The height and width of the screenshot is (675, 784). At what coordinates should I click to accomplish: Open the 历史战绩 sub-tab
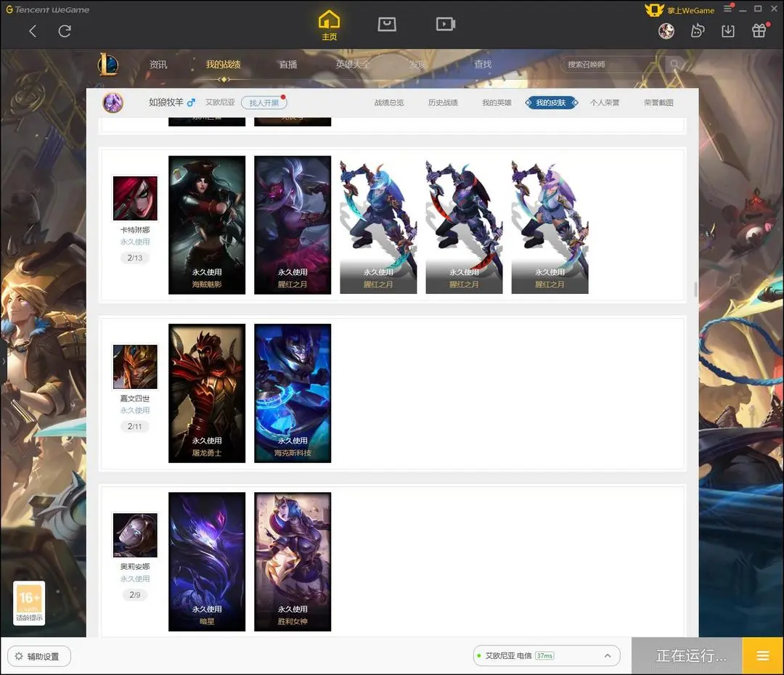tap(443, 102)
